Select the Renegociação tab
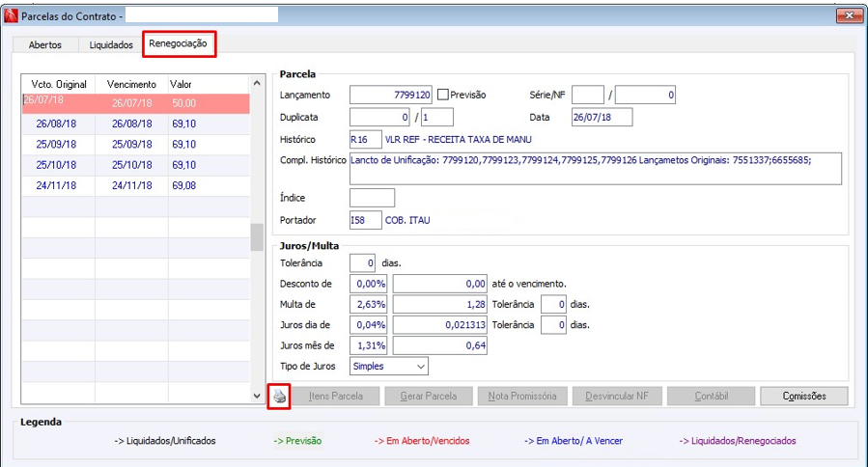This screenshot has width=868, height=467. pos(178,43)
